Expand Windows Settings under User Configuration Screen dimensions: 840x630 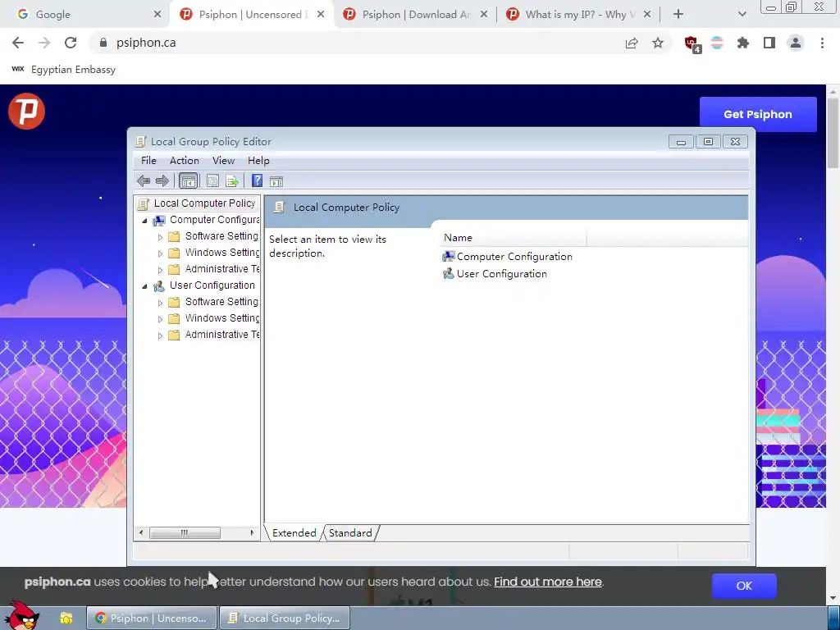click(x=160, y=319)
